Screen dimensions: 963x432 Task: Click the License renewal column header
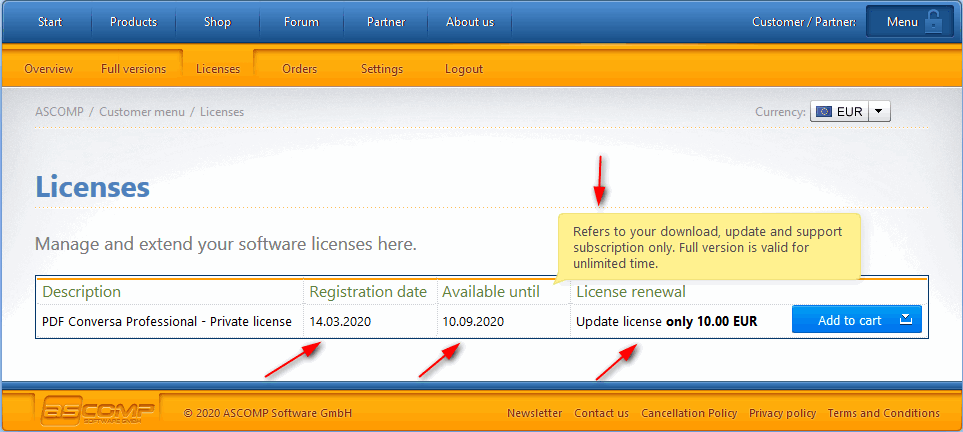pyautogui.click(x=631, y=291)
